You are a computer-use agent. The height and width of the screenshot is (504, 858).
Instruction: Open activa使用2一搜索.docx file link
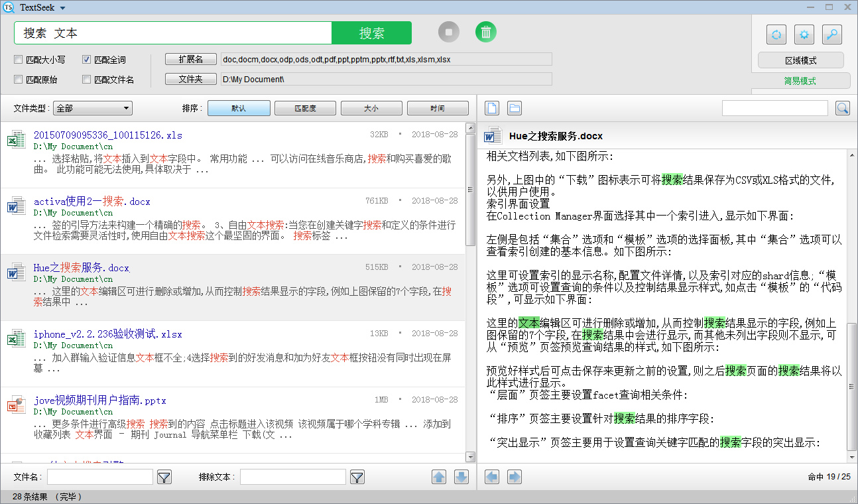click(92, 202)
